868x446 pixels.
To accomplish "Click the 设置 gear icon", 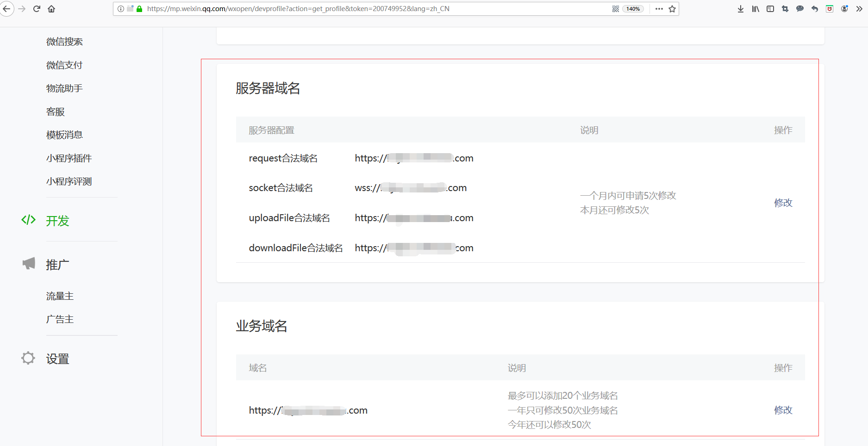I will [28, 358].
